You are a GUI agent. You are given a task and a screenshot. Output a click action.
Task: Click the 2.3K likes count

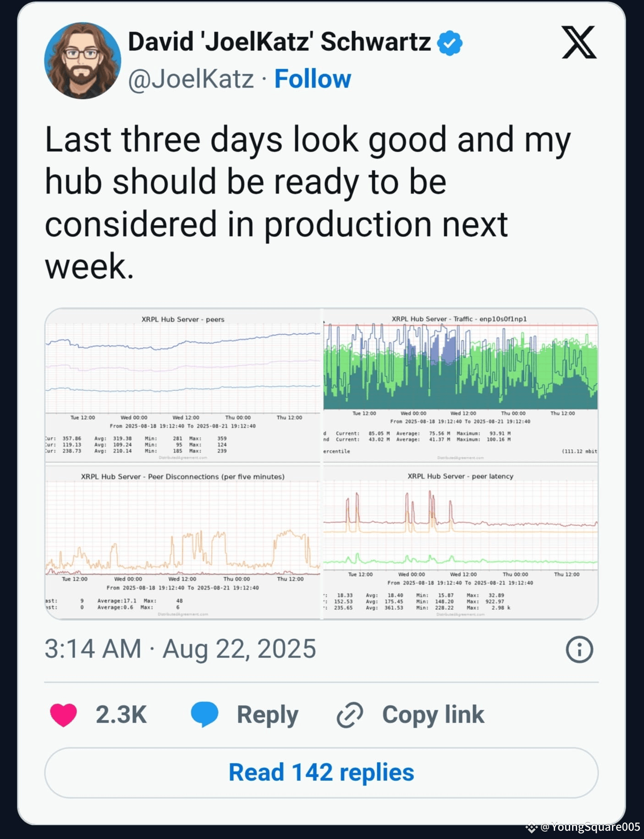(x=121, y=714)
